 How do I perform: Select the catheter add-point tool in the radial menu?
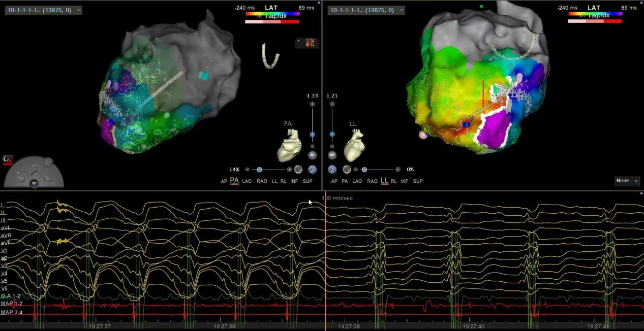pos(34,169)
